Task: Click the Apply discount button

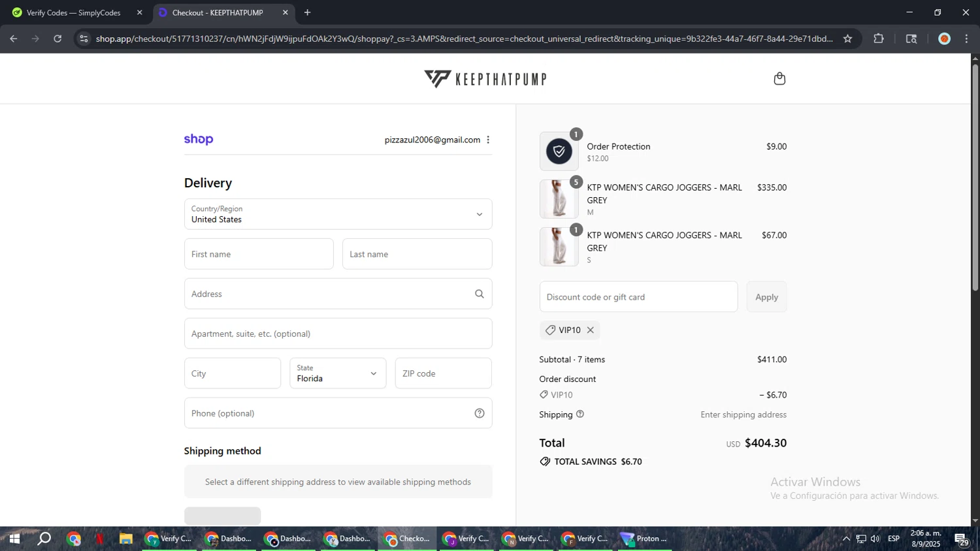Action: 766,297
